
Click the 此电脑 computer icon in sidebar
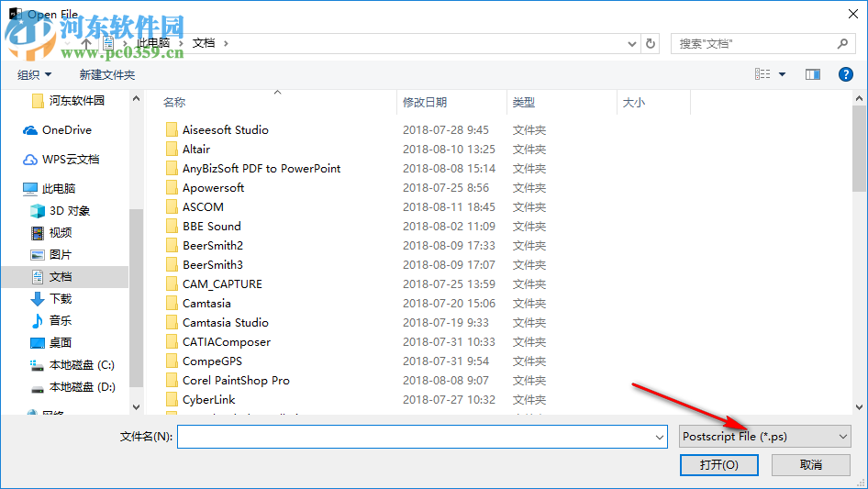click(x=30, y=189)
